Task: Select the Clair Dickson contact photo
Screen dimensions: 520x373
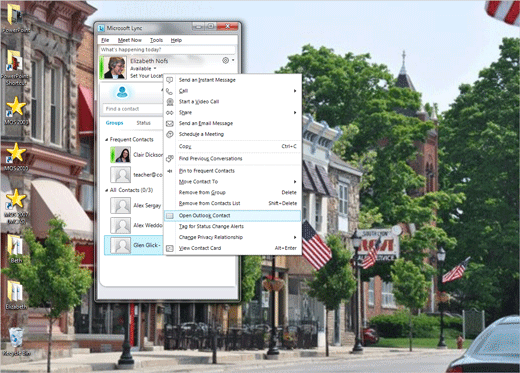Action: [x=121, y=155]
